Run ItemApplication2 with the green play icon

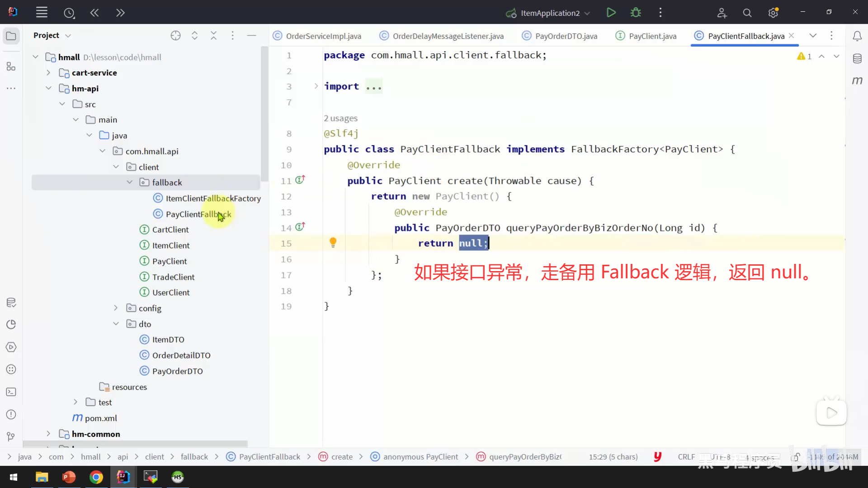coord(611,13)
